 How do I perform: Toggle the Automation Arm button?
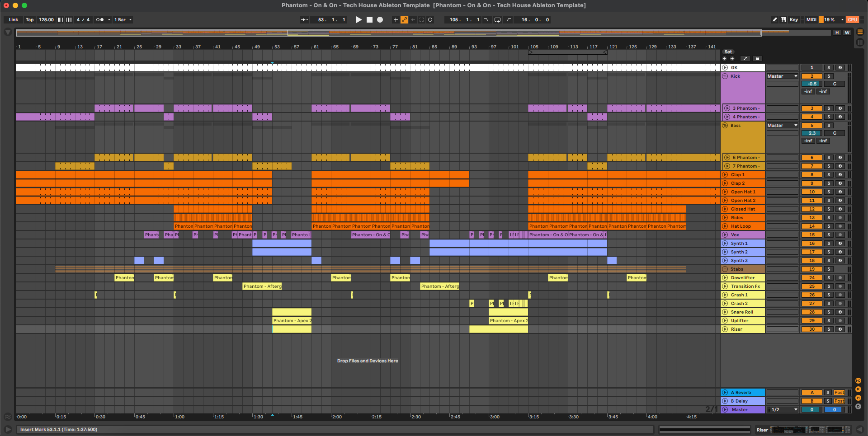click(x=404, y=20)
